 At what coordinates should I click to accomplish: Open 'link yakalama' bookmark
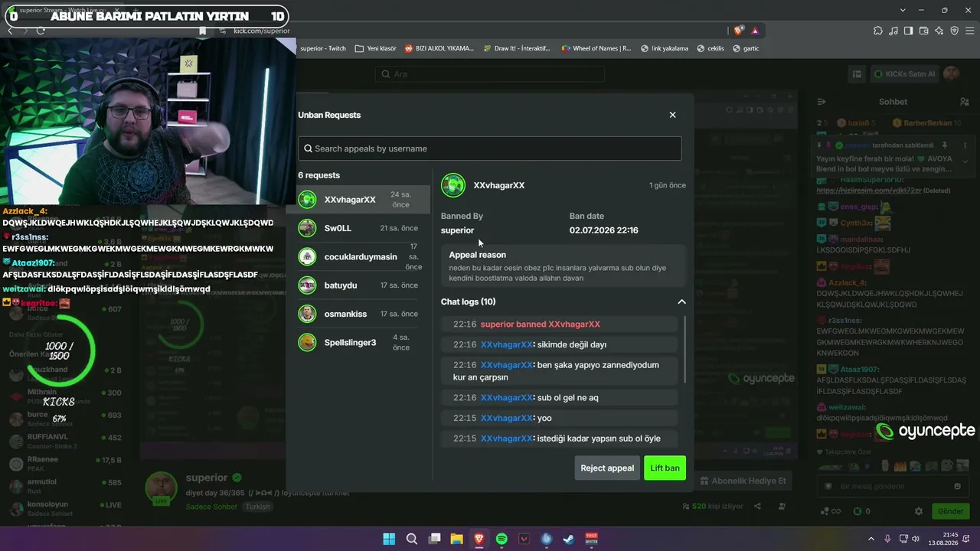point(663,48)
